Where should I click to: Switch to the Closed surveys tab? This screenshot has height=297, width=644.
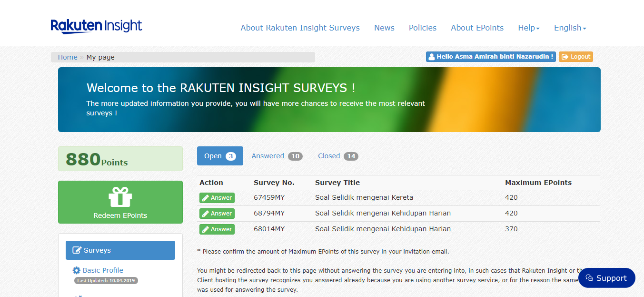click(338, 156)
